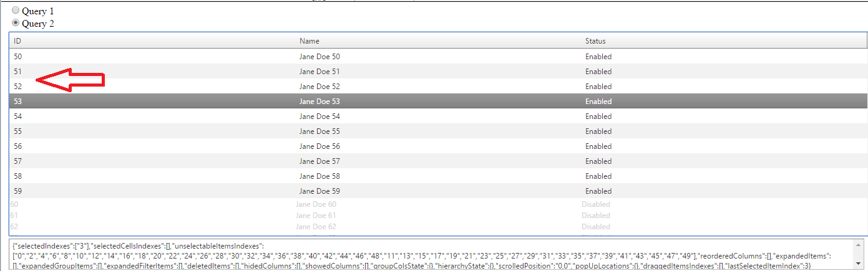Sort grid by ID column header
Screen dimensions: 868x271
[x=18, y=41]
